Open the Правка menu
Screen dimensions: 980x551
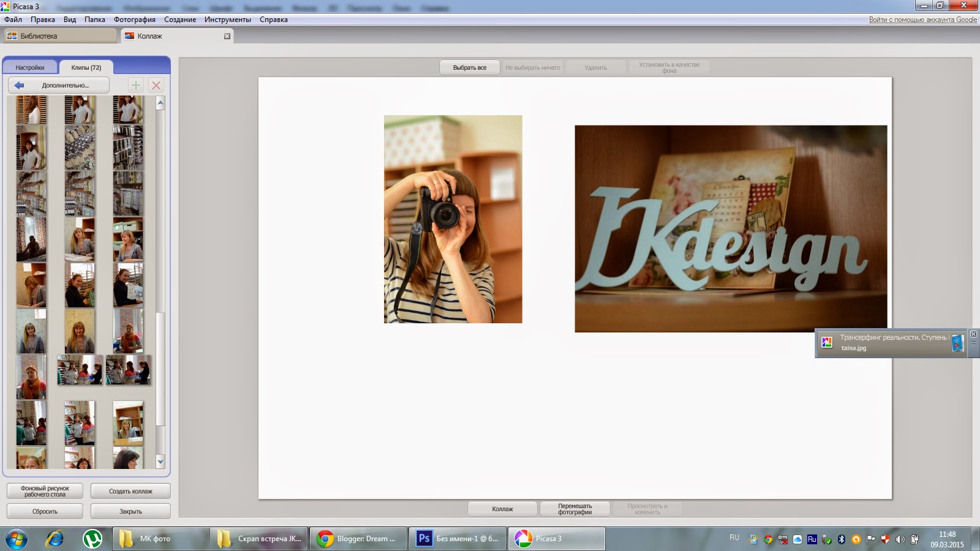coord(43,20)
